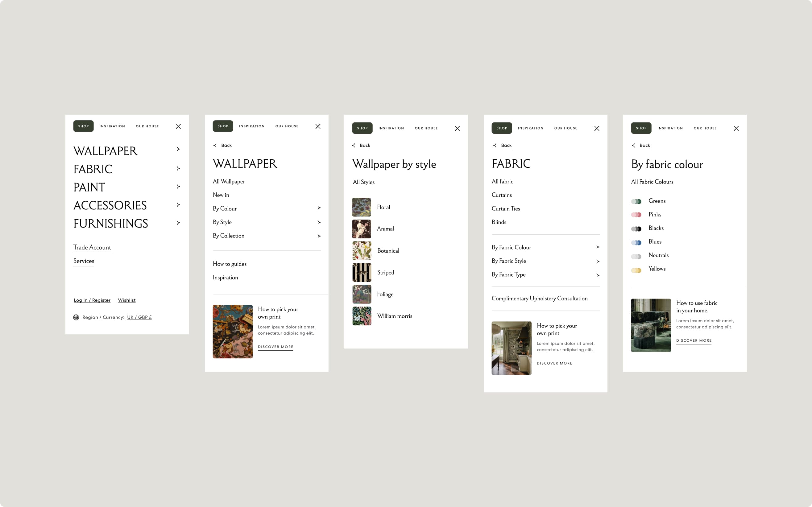The height and width of the screenshot is (507, 812).
Task: Expand By Fabric Style chevron
Action: pyautogui.click(x=598, y=262)
